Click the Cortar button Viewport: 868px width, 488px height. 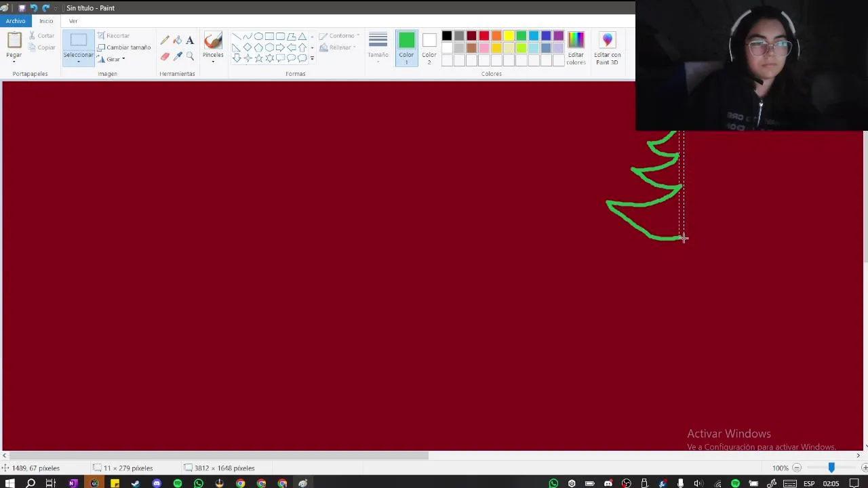click(x=42, y=35)
